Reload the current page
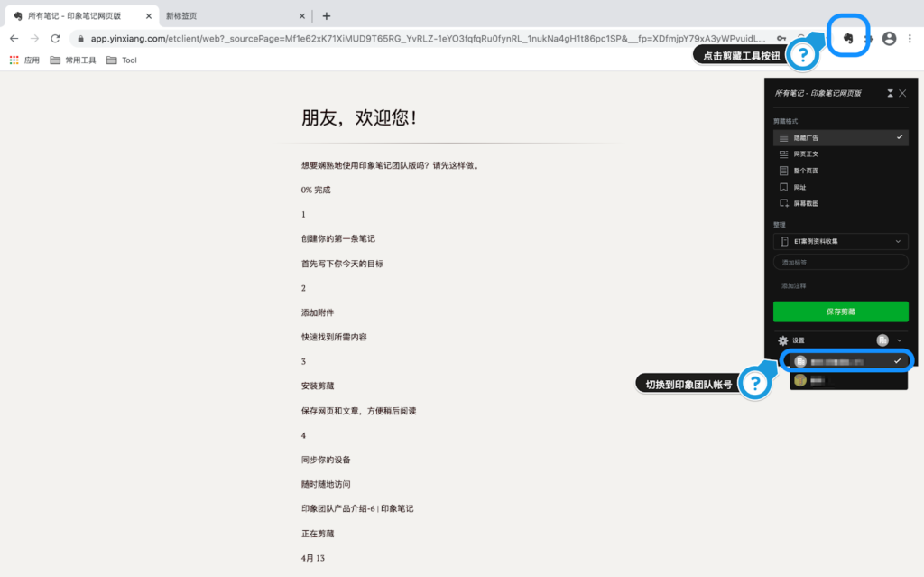 coord(55,38)
